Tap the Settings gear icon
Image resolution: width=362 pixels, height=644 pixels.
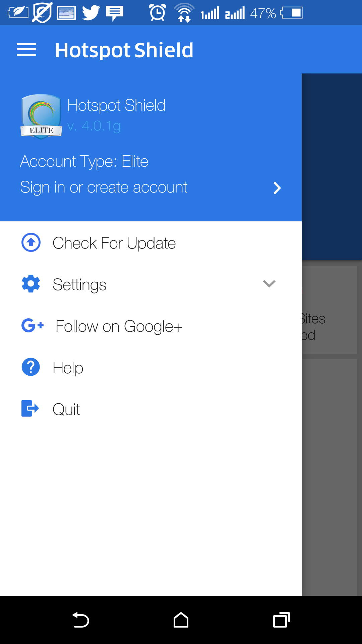(31, 284)
